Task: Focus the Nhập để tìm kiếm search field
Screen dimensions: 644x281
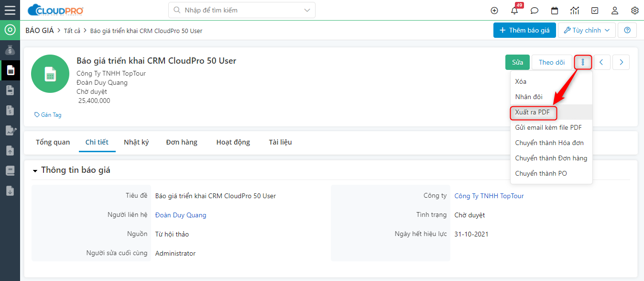Action: [241, 10]
